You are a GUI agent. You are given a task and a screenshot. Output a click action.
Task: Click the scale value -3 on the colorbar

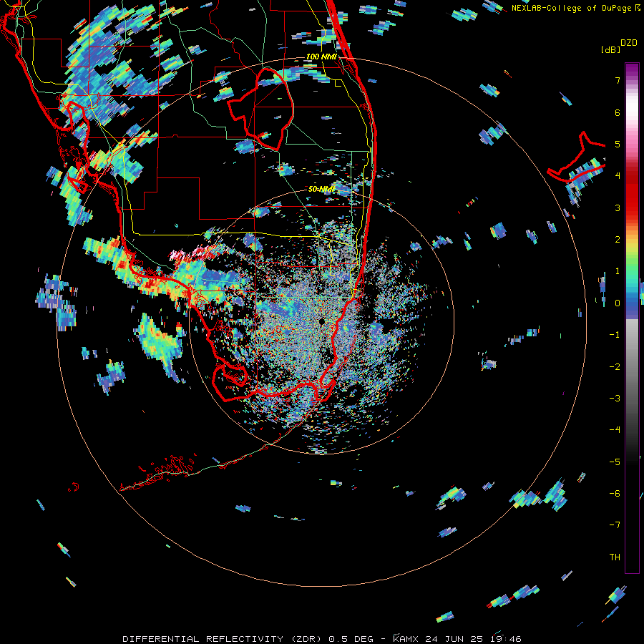615,398
